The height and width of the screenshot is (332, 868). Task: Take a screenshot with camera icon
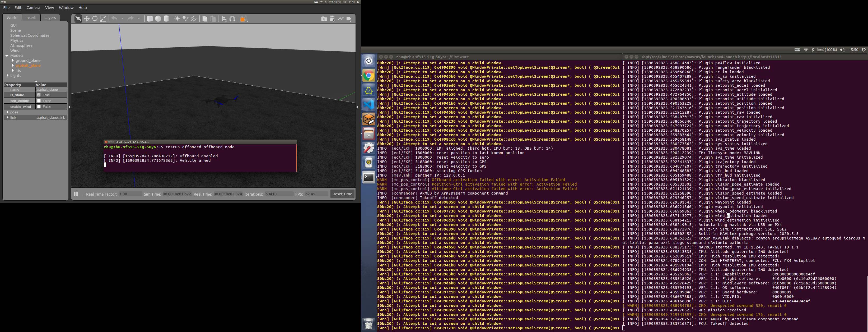[x=324, y=19]
